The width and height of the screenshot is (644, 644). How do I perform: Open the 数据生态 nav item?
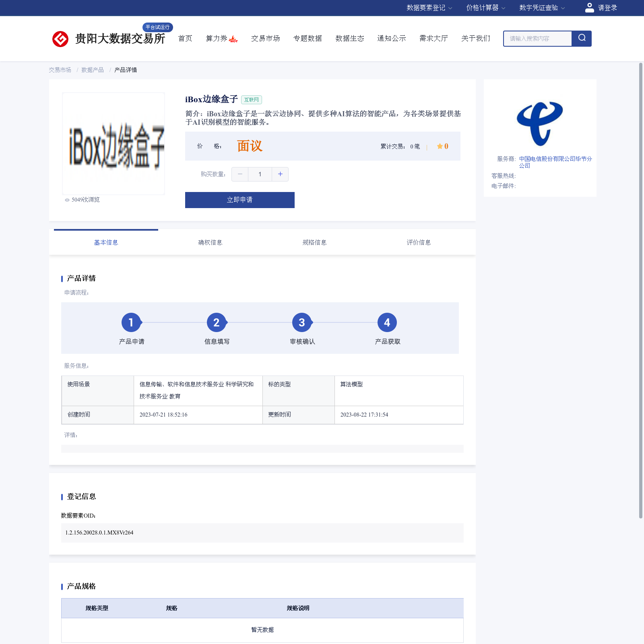(350, 38)
